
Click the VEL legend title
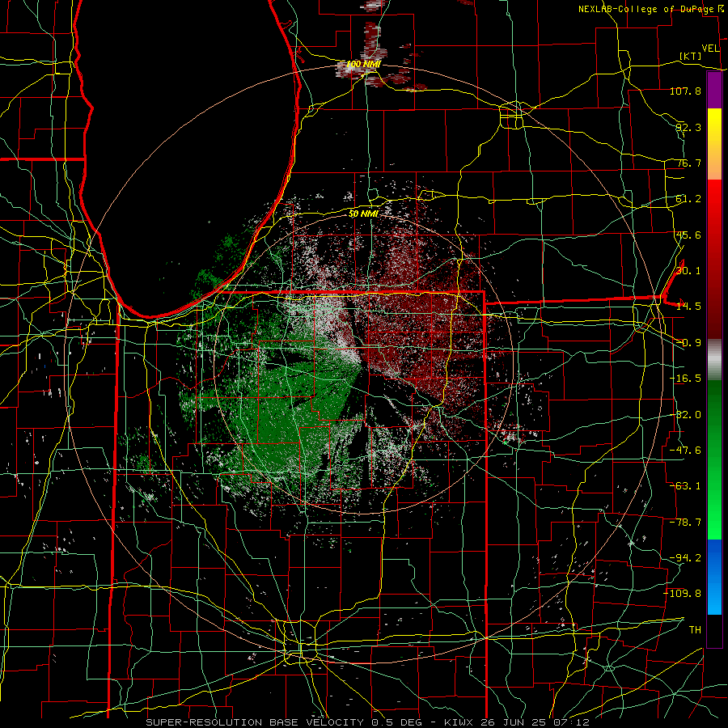click(x=710, y=49)
